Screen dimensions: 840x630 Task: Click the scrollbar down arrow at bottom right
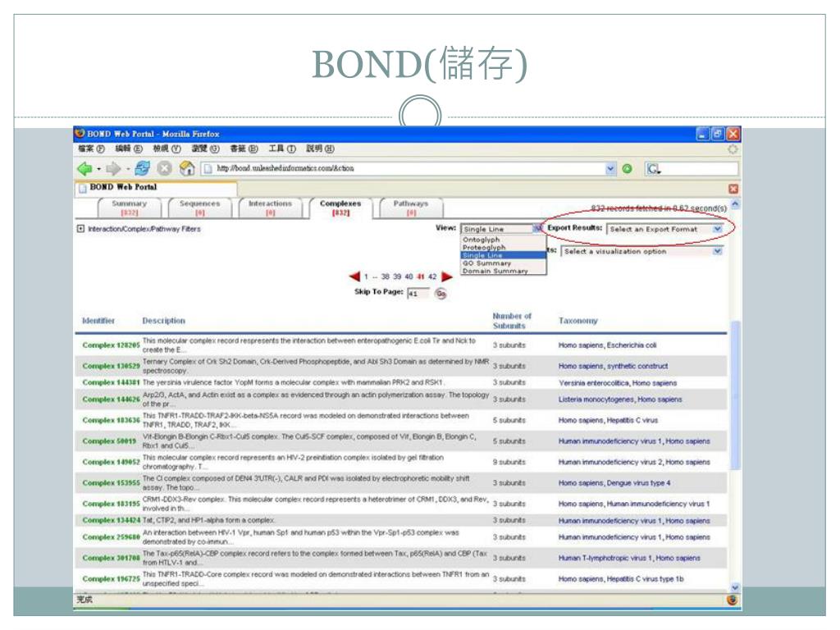pyautogui.click(x=735, y=587)
